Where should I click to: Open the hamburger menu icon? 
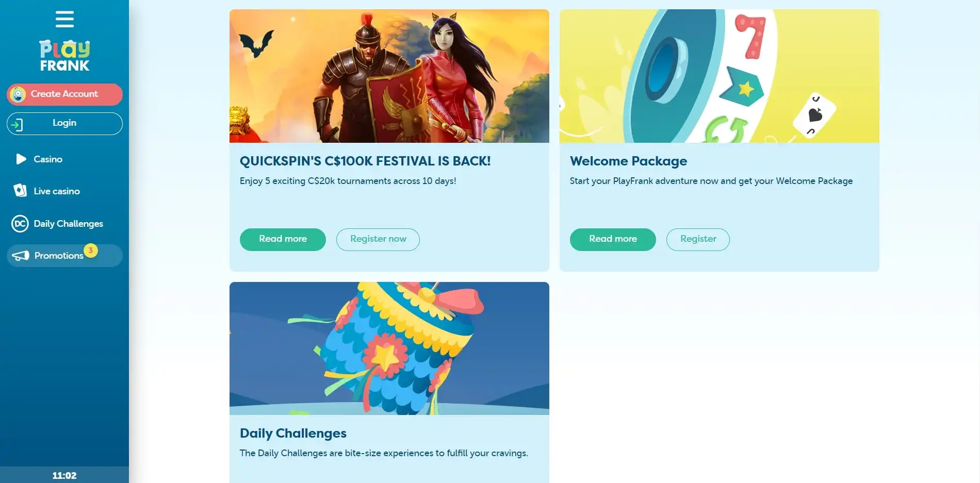tap(64, 19)
